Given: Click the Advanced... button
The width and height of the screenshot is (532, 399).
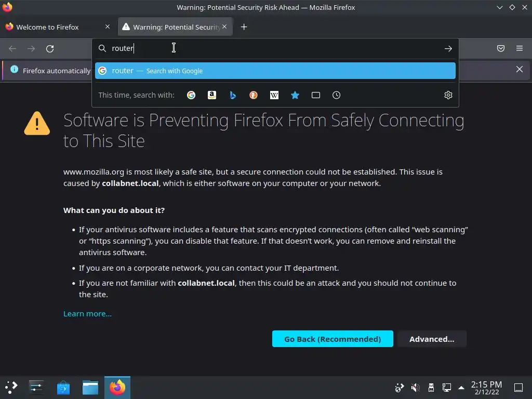Looking at the screenshot, I should (432, 339).
